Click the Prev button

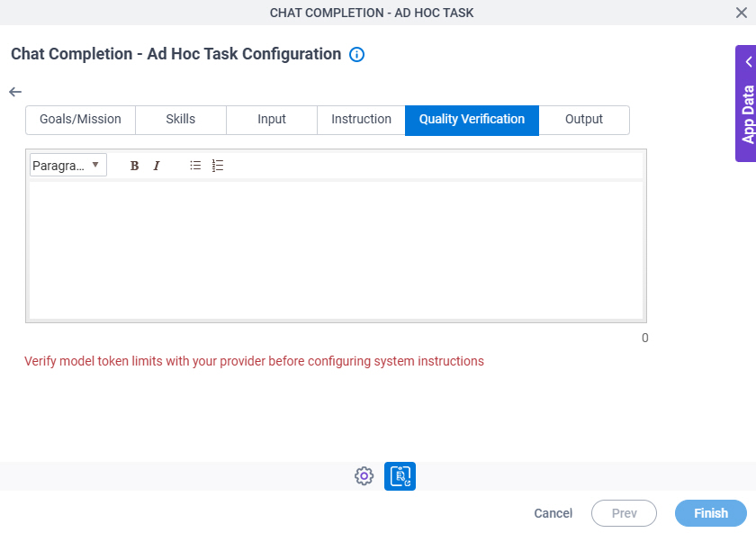[624, 513]
